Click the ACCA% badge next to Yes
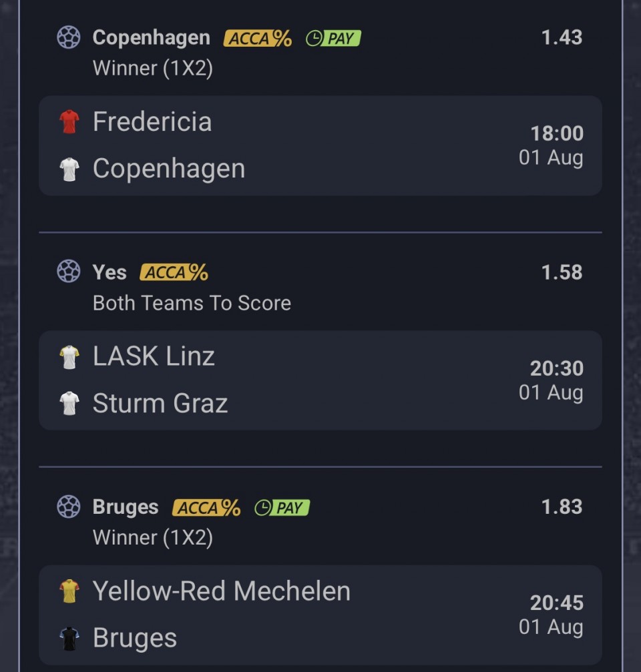Image resolution: width=641 pixels, height=672 pixels. 174,272
